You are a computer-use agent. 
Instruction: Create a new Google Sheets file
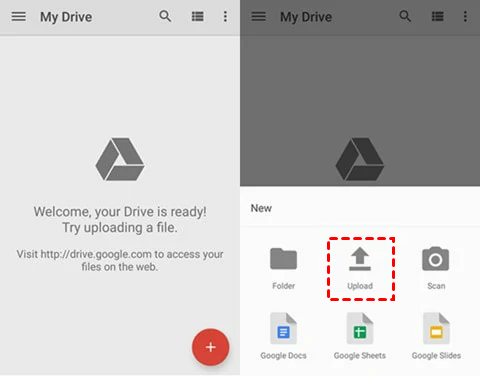pyautogui.click(x=360, y=336)
